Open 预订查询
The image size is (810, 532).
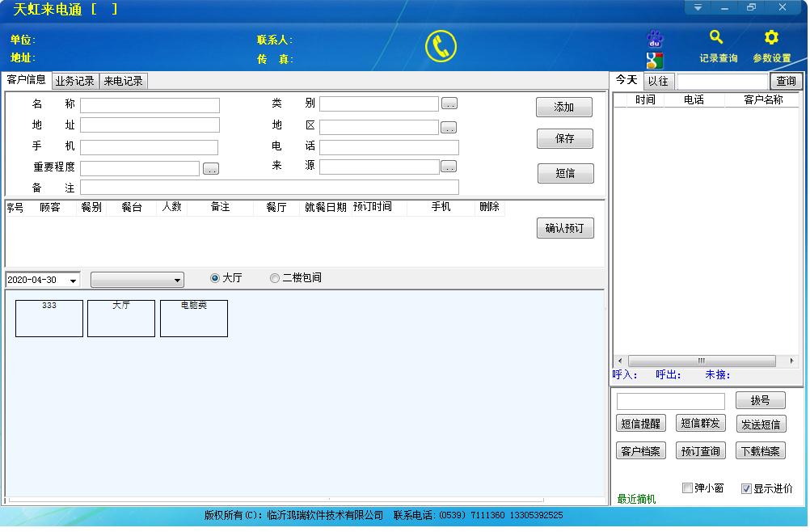(x=701, y=451)
